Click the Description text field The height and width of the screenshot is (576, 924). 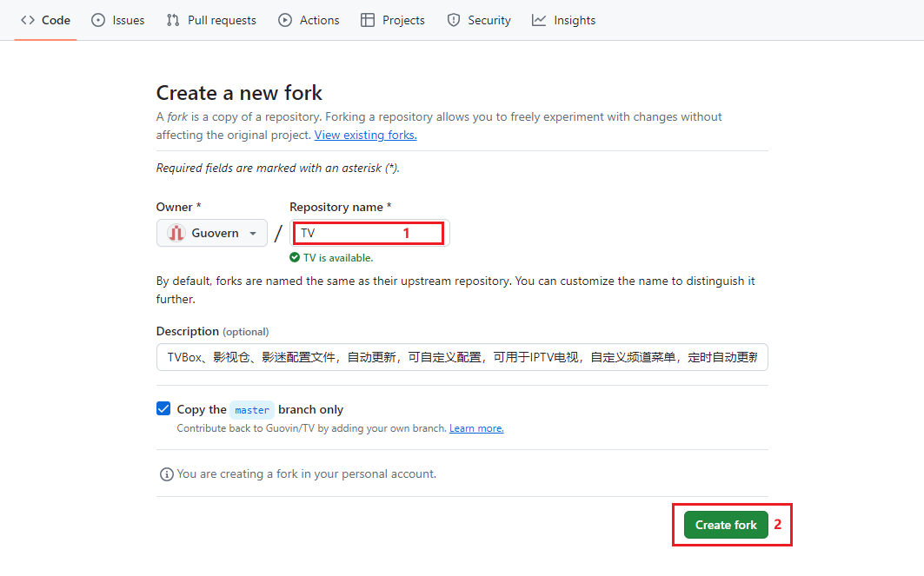point(462,357)
